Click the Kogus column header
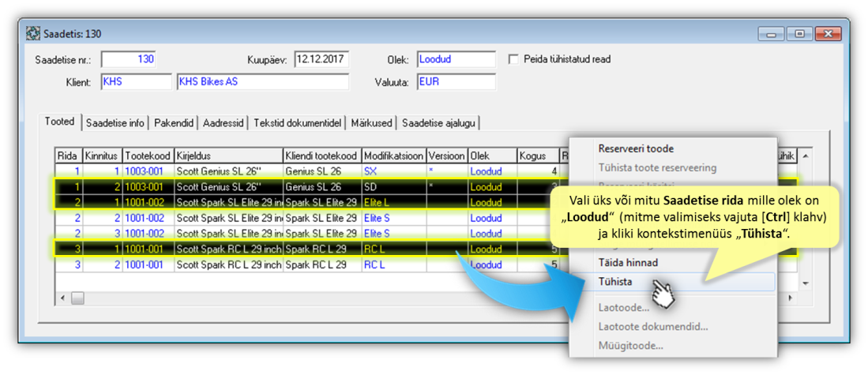This screenshot has width=868, height=375. [538, 156]
